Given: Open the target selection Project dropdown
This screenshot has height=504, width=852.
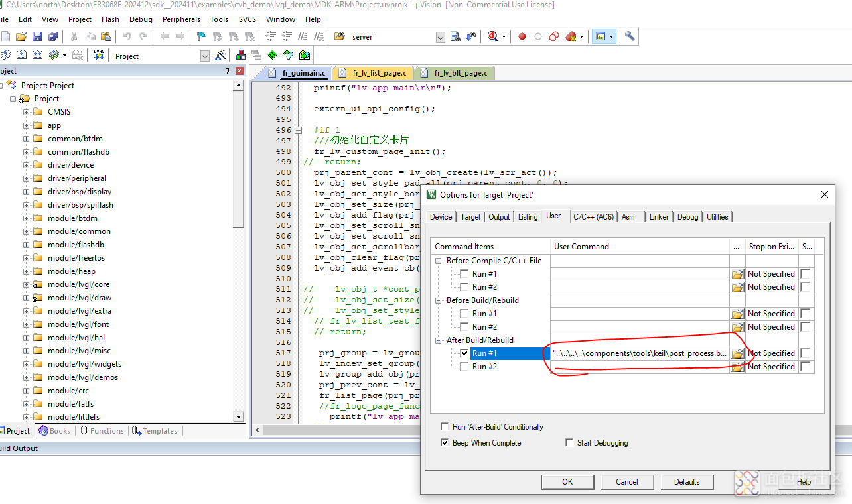Looking at the screenshot, I should click(x=205, y=56).
